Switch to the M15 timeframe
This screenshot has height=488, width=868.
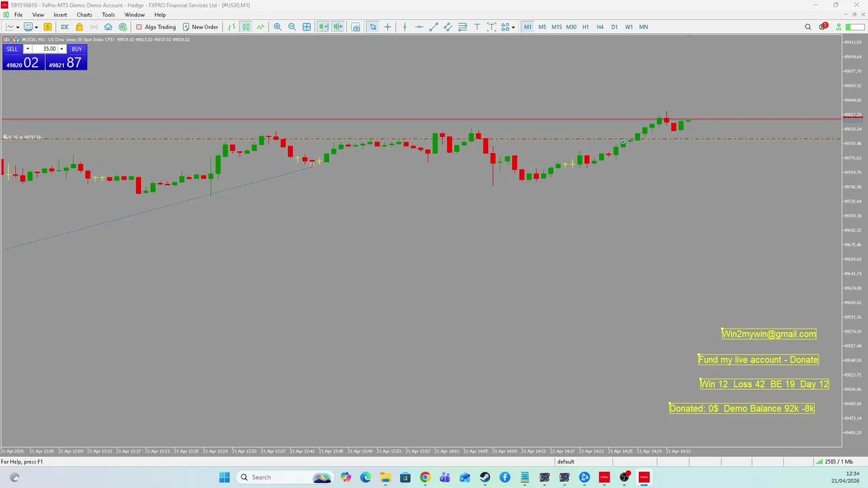pos(556,27)
